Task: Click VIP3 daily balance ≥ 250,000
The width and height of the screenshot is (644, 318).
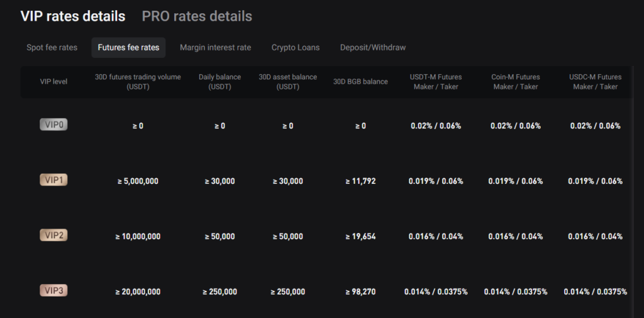Action: pos(219,292)
